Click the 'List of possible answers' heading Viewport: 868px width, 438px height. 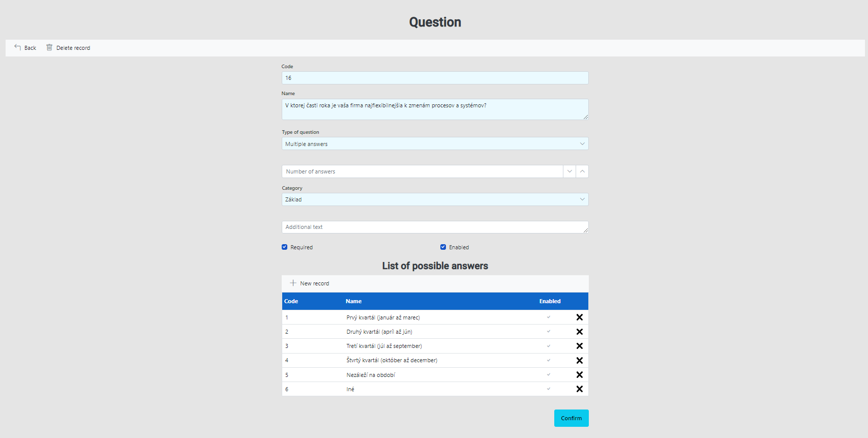(435, 266)
